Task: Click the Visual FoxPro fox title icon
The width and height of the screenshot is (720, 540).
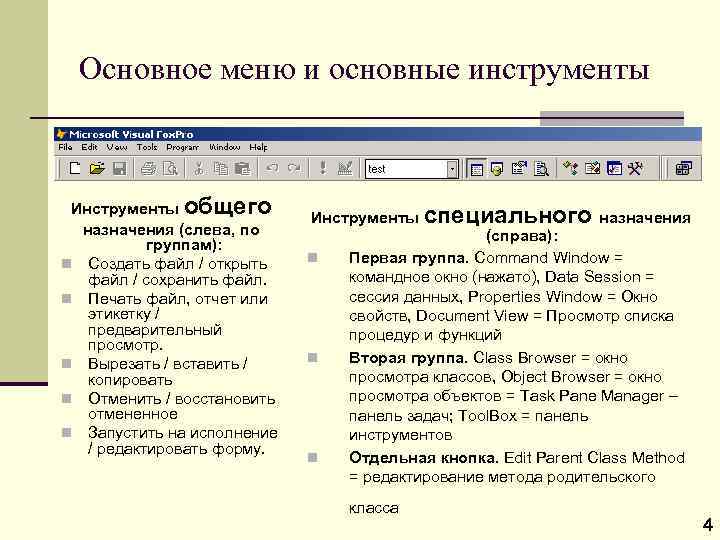Action: point(61,134)
